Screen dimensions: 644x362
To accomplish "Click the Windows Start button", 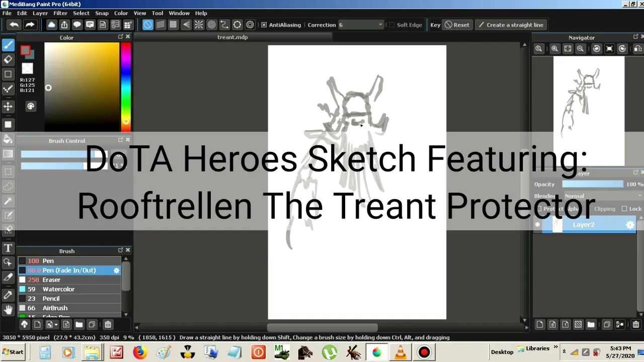I will pos(13,352).
